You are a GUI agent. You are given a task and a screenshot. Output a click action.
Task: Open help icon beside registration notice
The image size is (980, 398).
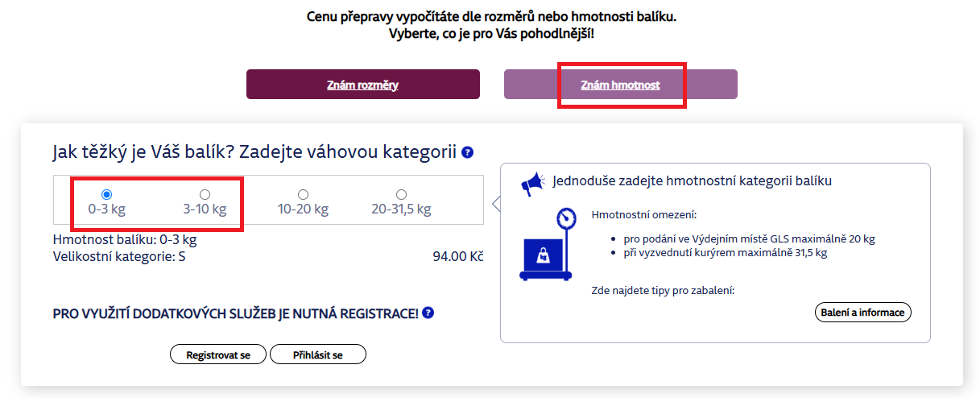428,313
